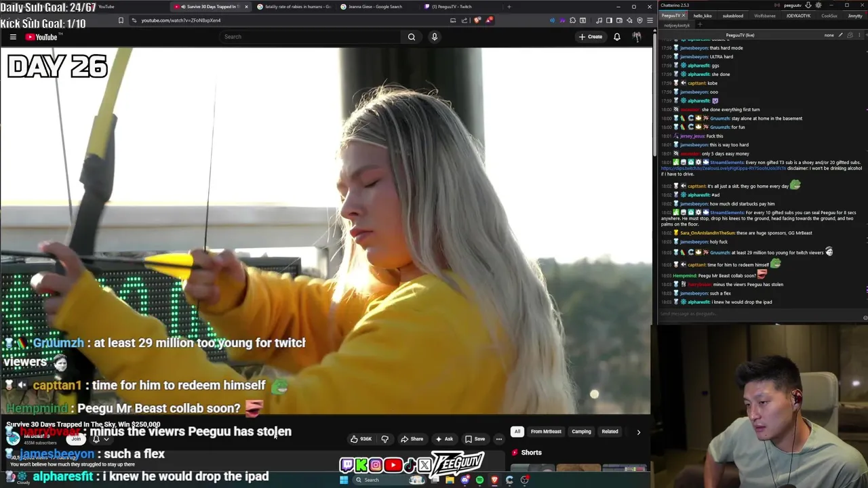Click the Chatterino update download arrow
The image size is (868, 488).
pyautogui.click(x=808, y=5)
